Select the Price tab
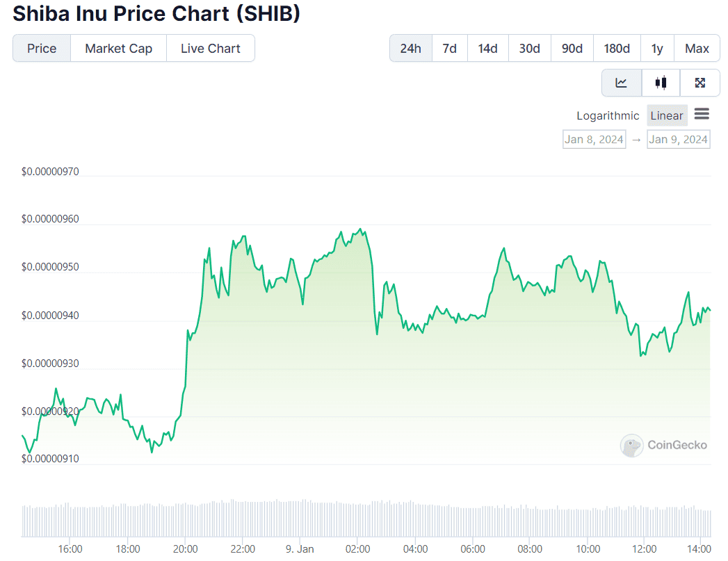 tap(42, 48)
